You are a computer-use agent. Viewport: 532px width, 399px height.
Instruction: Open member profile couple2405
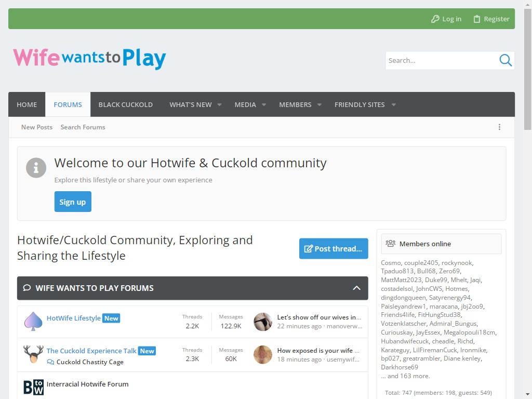[421, 262]
